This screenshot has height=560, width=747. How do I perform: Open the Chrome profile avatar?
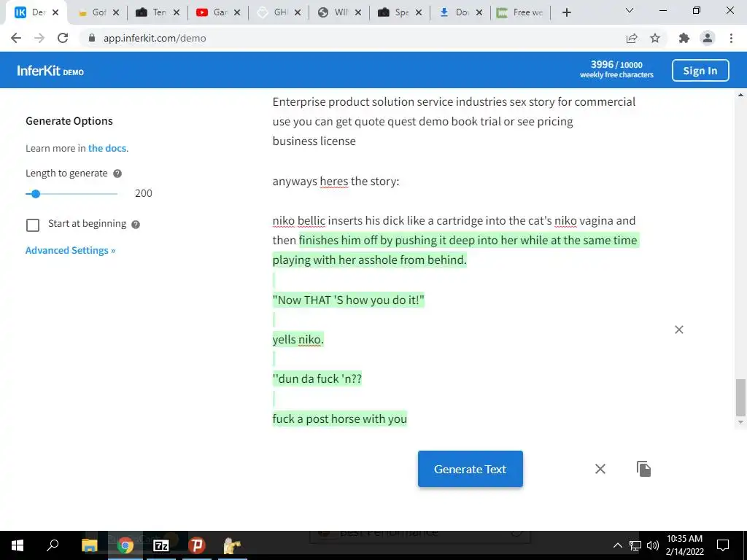708,38
